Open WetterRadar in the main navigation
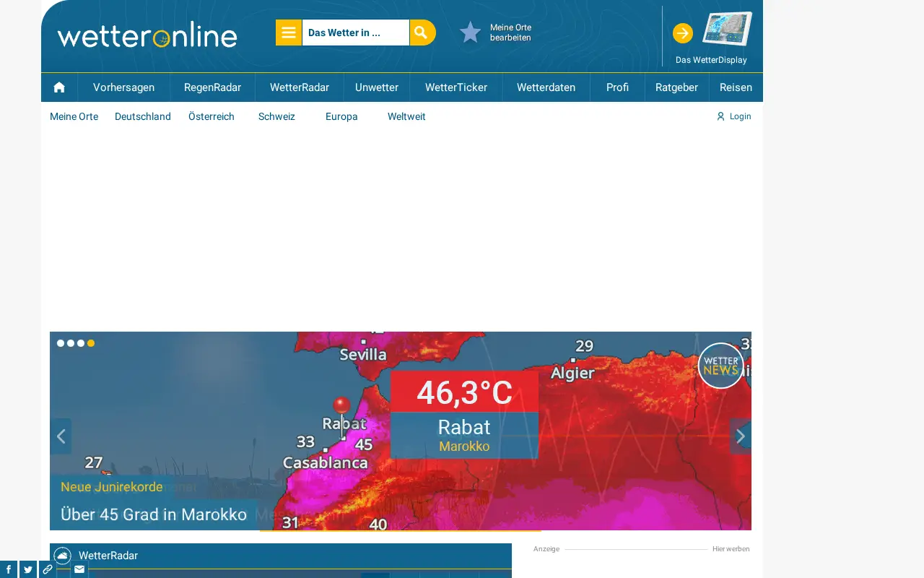 click(300, 87)
